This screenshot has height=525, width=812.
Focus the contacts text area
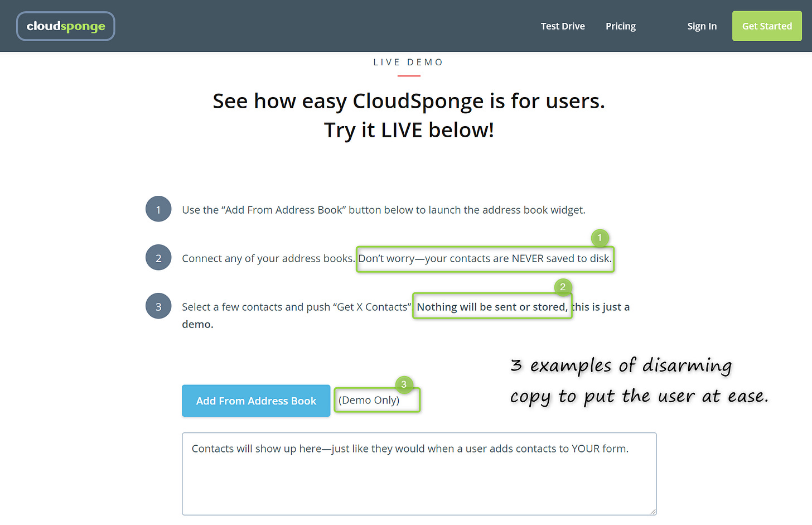click(x=419, y=474)
